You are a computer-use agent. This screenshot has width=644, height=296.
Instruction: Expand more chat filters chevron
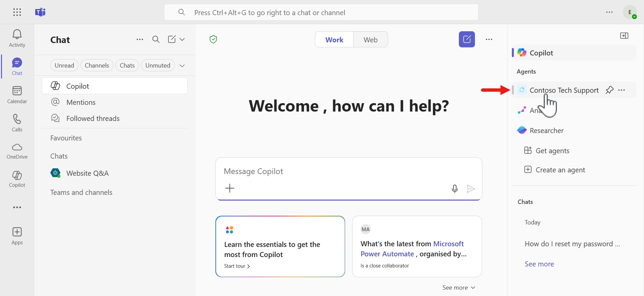(182, 66)
